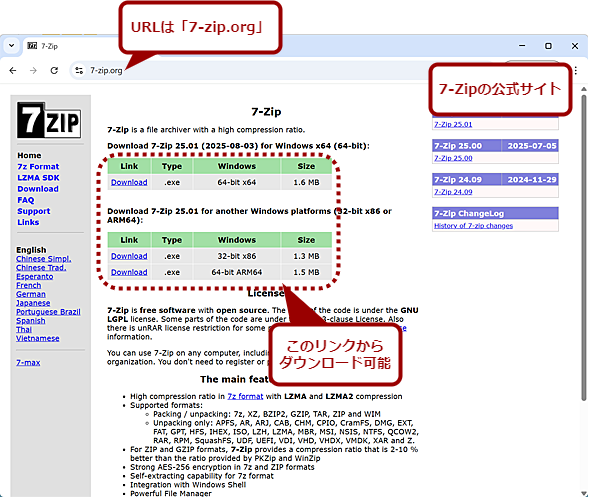This screenshot has height=498, width=589.
Task: Open History of 7-zip changes link
Action: tap(473, 226)
